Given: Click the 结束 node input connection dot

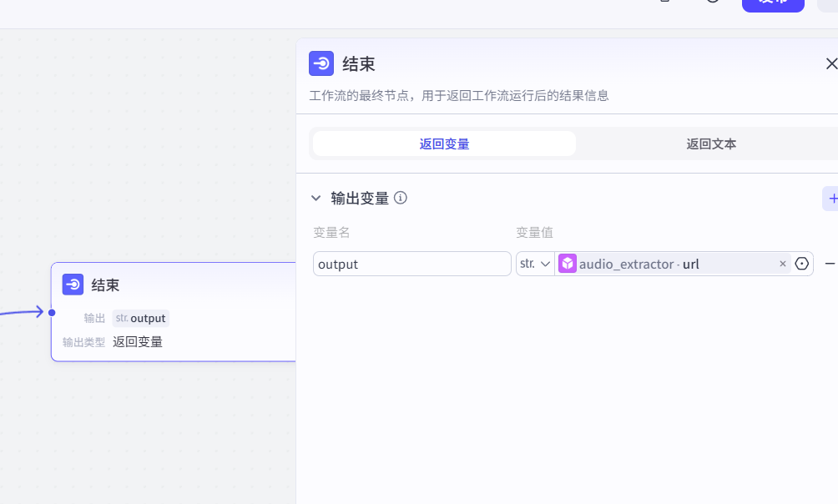Looking at the screenshot, I should (52, 313).
